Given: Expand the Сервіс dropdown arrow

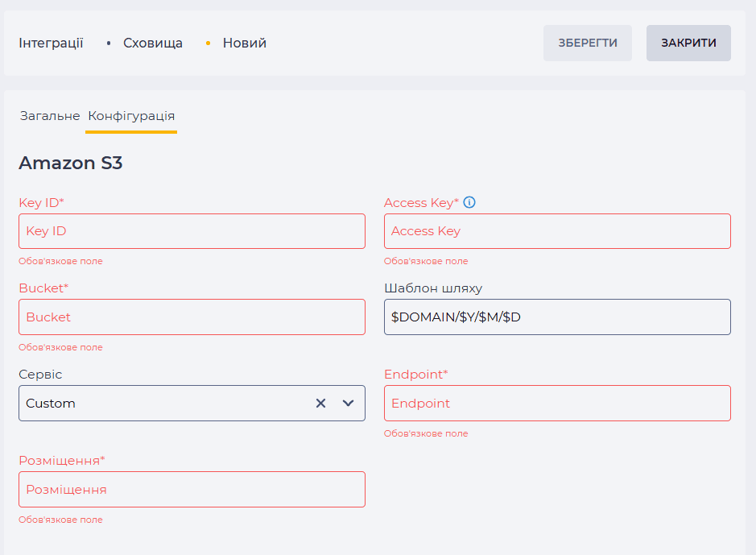Looking at the screenshot, I should coord(348,403).
